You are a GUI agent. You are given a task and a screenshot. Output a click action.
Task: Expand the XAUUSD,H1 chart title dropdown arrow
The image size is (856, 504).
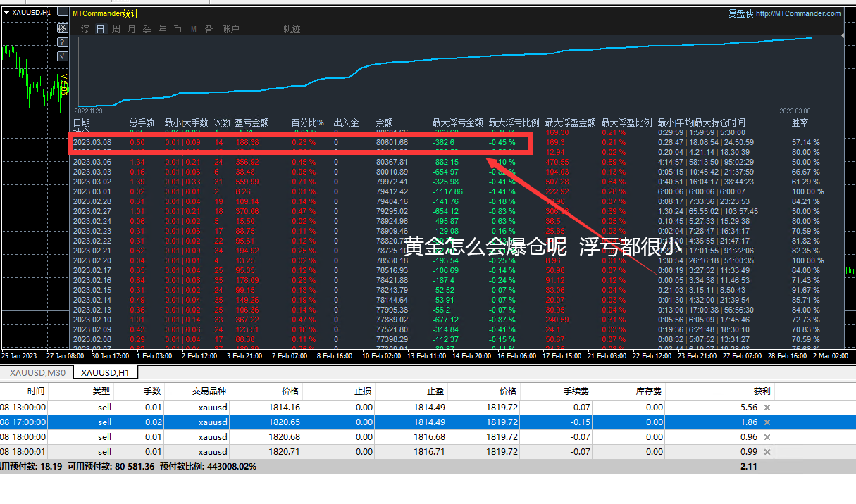tap(6, 13)
